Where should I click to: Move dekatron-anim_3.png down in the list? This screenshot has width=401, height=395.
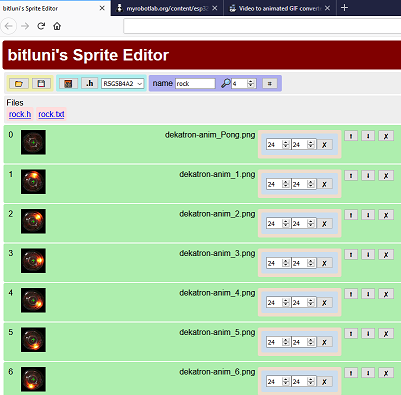(x=368, y=254)
